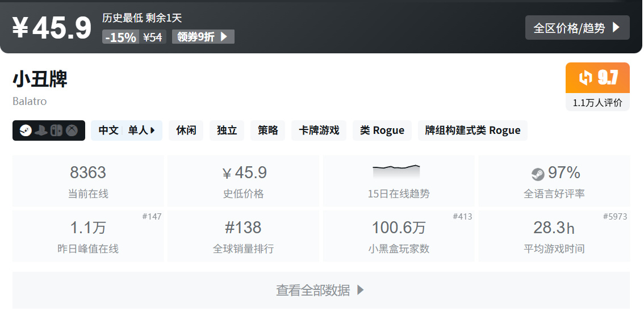The height and width of the screenshot is (320, 644).
Task: Click the ¥45.9 史低价格 stat card
Action: [x=243, y=181]
